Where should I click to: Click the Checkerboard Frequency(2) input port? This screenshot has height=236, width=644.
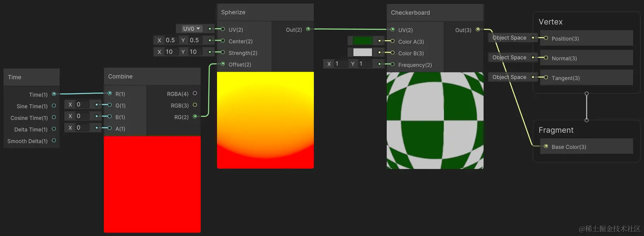[x=393, y=64]
